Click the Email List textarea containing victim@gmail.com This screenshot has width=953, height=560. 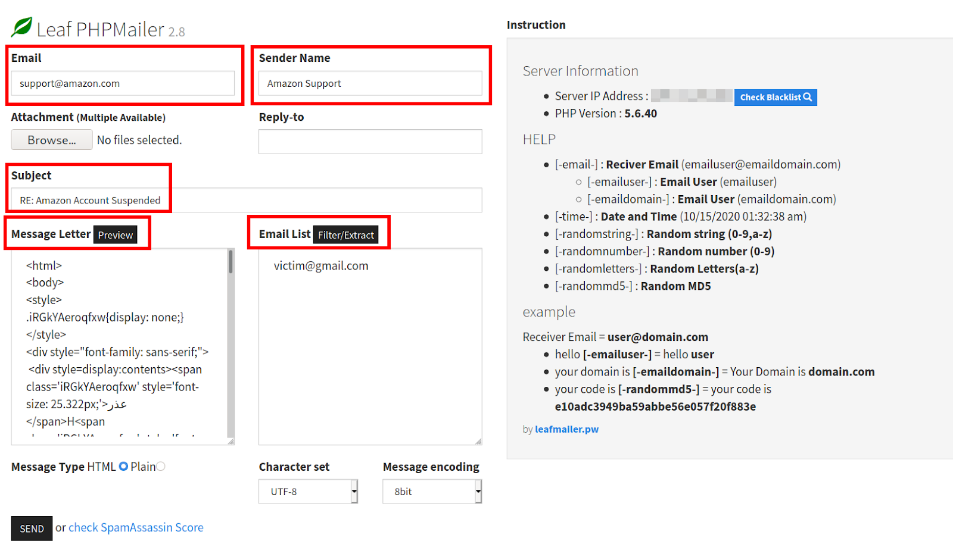tap(370, 346)
